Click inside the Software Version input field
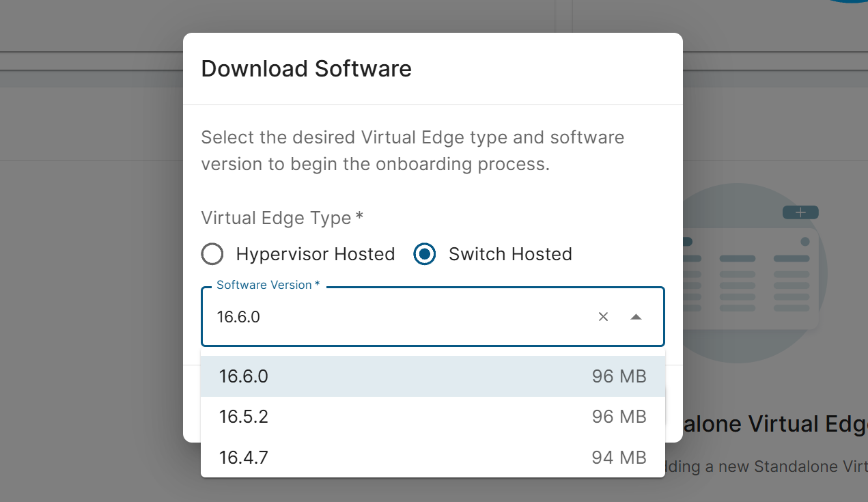Viewport: 868px width, 502px height. click(x=396, y=317)
